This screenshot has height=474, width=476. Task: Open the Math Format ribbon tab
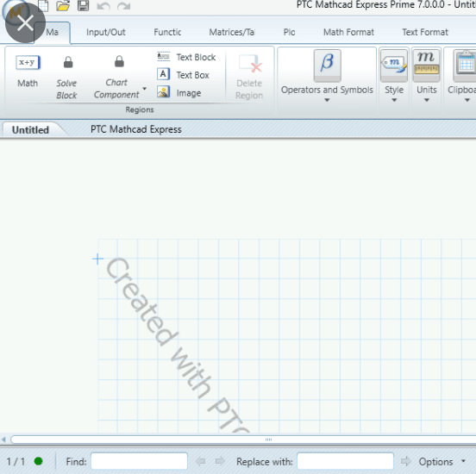[348, 32]
